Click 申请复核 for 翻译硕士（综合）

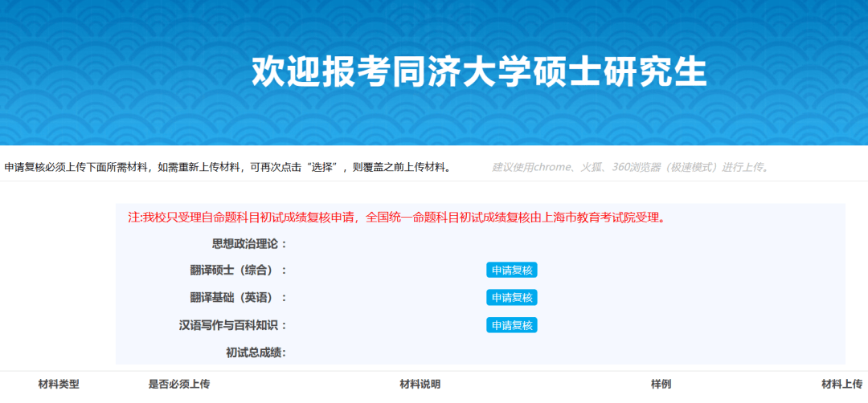pos(511,270)
